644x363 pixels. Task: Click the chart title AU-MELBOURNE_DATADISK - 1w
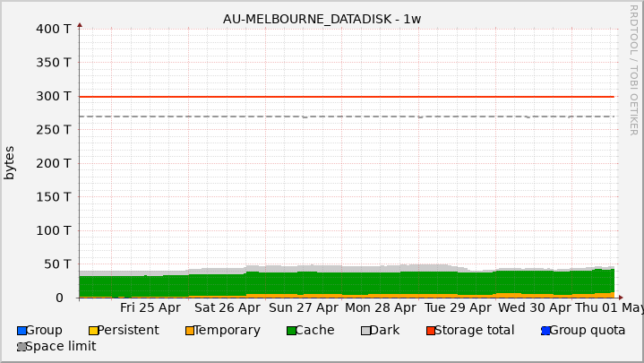click(322, 19)
